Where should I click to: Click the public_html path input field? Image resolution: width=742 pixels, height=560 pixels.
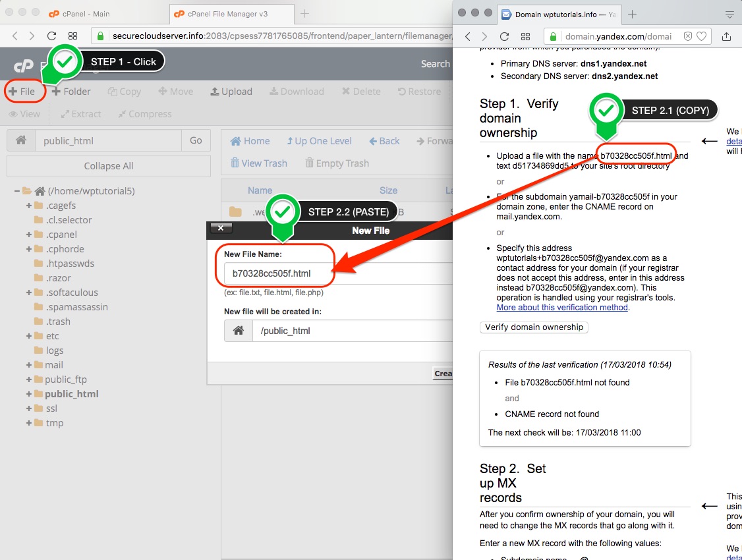108,140
